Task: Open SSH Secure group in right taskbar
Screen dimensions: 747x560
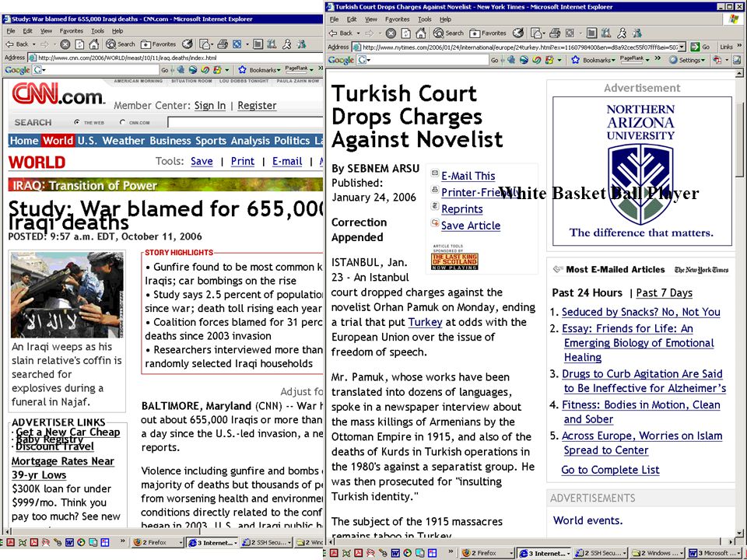Action: [x=600, y=553]
